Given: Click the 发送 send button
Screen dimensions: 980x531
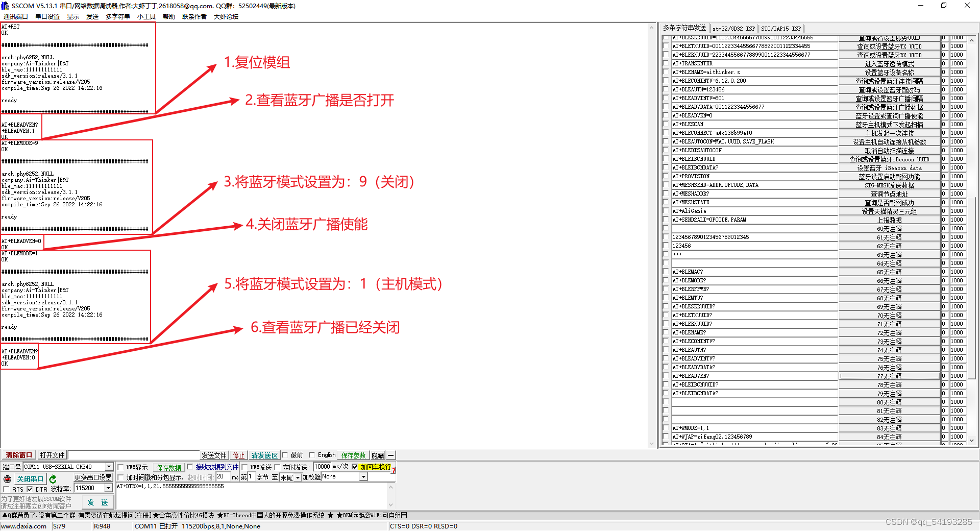Looking at the screenshot, I should point(97,502).
